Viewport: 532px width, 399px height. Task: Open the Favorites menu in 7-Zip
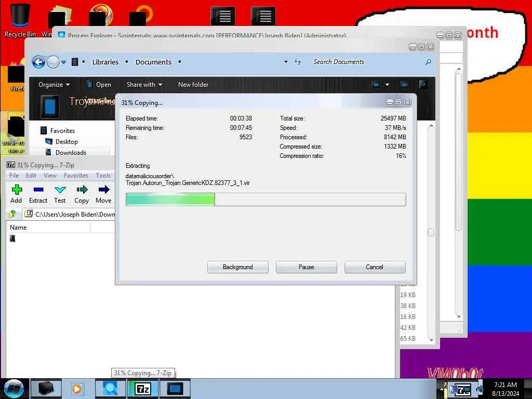tap(76, 176)
